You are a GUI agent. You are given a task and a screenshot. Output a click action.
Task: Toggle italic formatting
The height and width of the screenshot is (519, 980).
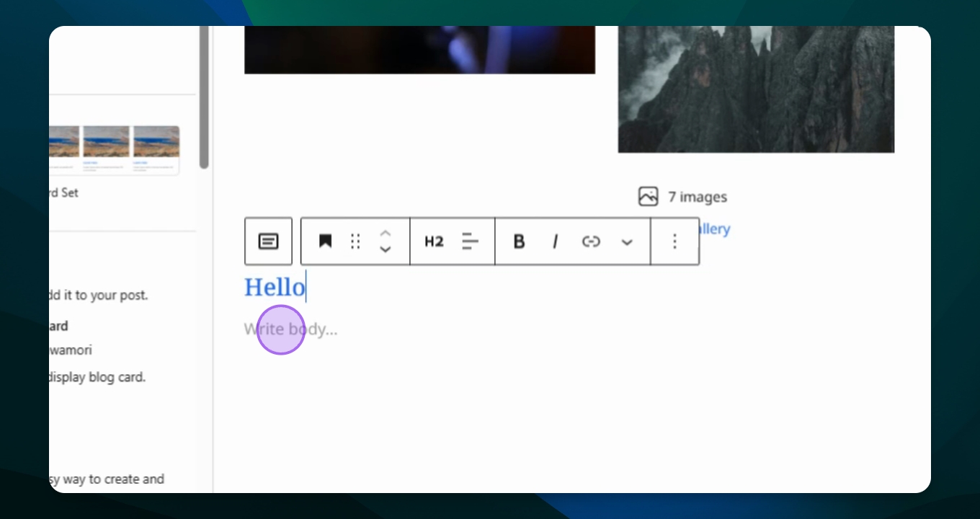[x=555, y=241]
